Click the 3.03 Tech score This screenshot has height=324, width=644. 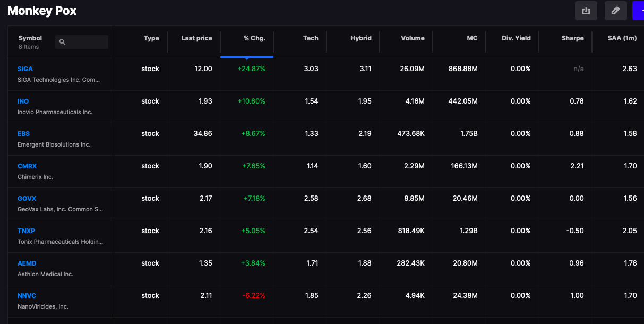click(x=311, y=69)
